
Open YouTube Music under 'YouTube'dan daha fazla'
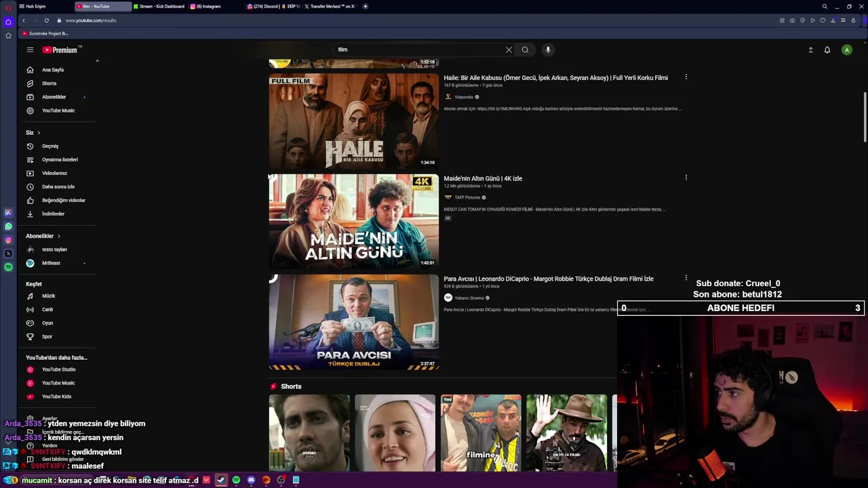tap(58, 383)
